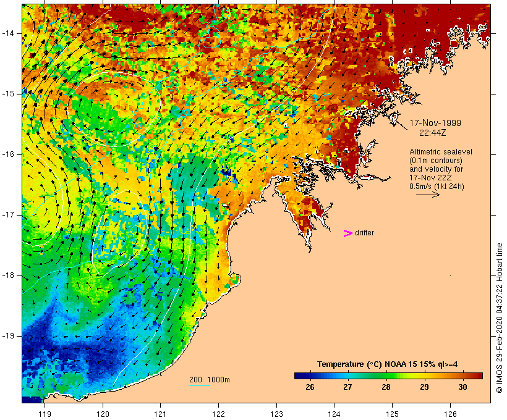Click the "17-Nov-1999" date text
The height and width of the screenshot is (420, 507).
tap(435, 123)
